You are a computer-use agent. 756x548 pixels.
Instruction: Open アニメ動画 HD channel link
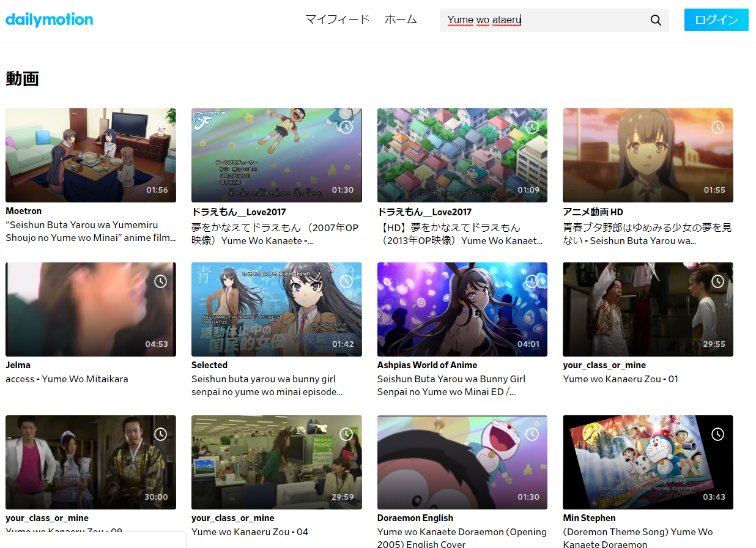(x=593, y=212)
